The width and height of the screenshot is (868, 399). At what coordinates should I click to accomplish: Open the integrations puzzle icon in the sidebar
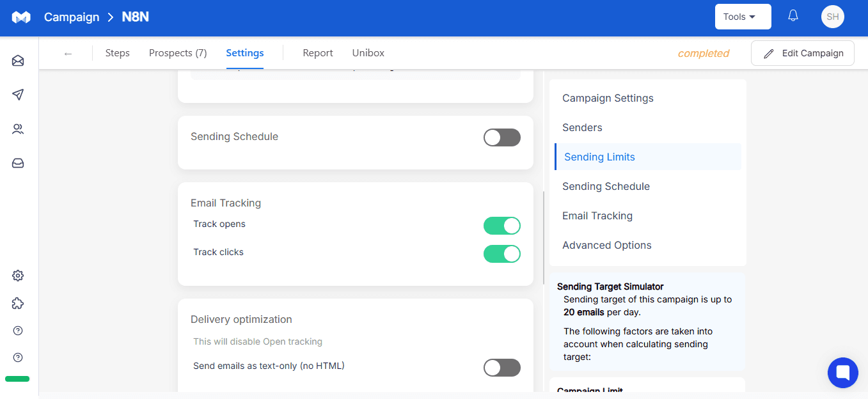coord(18,303)
